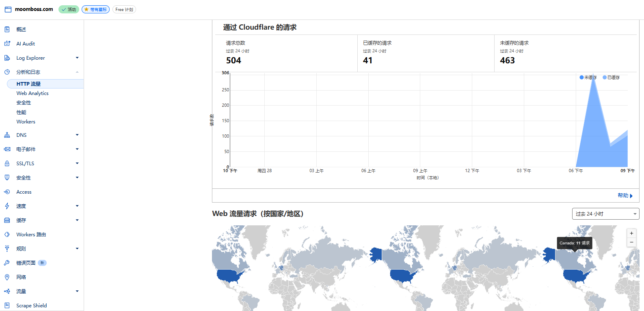This screenshot has height=311, width=644.
Task: Click moomboss.com domain name
Action: click(34, 9)
